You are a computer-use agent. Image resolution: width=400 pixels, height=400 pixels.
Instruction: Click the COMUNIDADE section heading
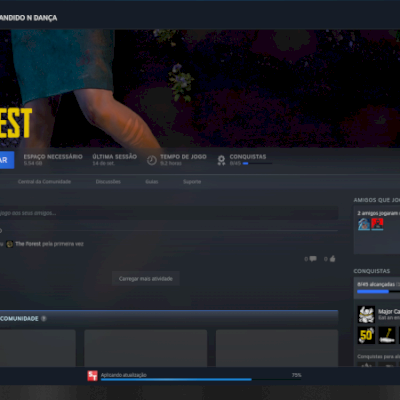click(19, 319)
